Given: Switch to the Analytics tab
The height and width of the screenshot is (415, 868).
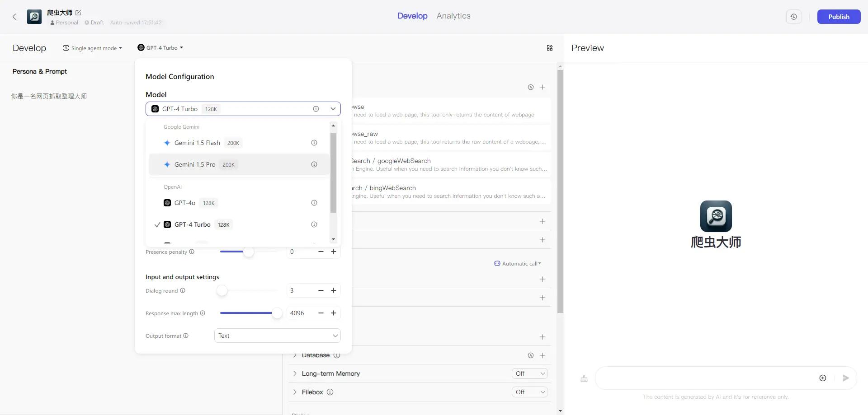Looking at the screenshot, I should (x=453, y=16).
